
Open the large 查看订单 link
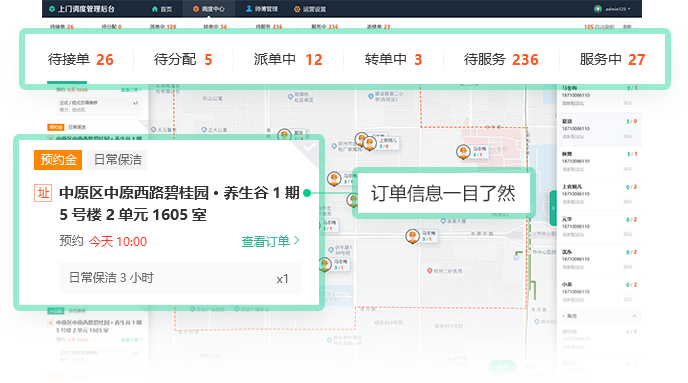click(265, 241)
